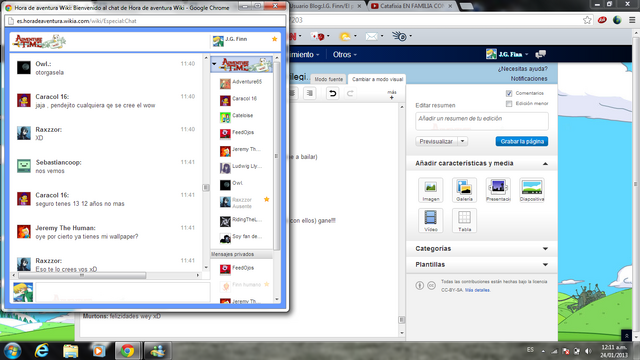The height and width of the screenshot is (360, 640).
Task: Click Sebastiancoop name in chat message
Action: (58, 162)
